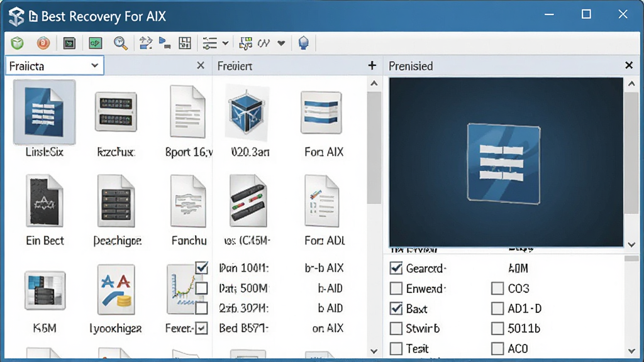The height and width of the screenshot is (362, 644).
Task: Click the left panel scroll-down arrow
Action: pos(374,351)
